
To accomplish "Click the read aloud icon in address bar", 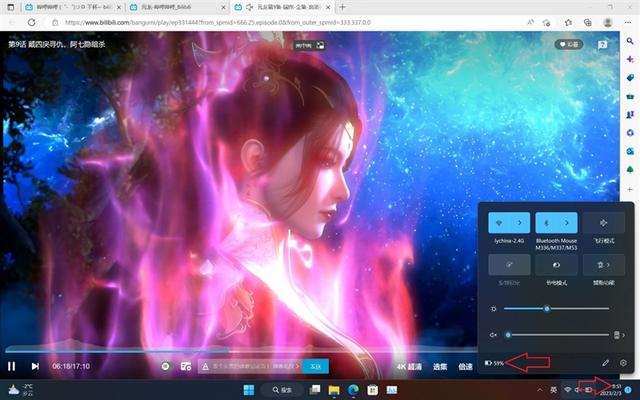I will point(530,22).
